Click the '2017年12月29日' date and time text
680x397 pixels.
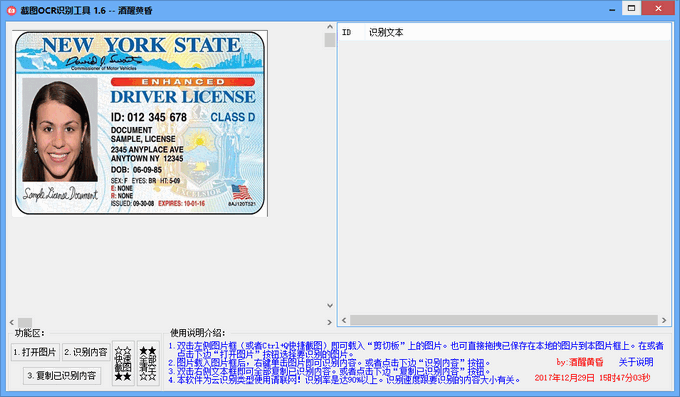pos(592,378)
